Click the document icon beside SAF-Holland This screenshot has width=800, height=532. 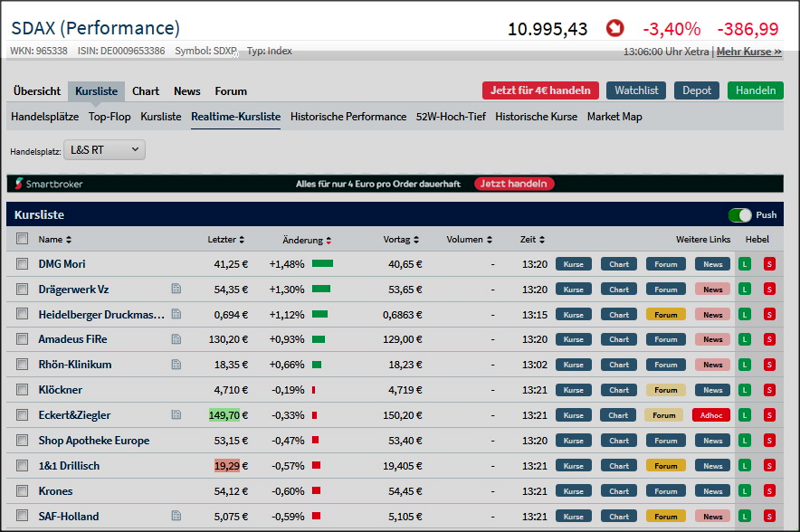(176, 517)
